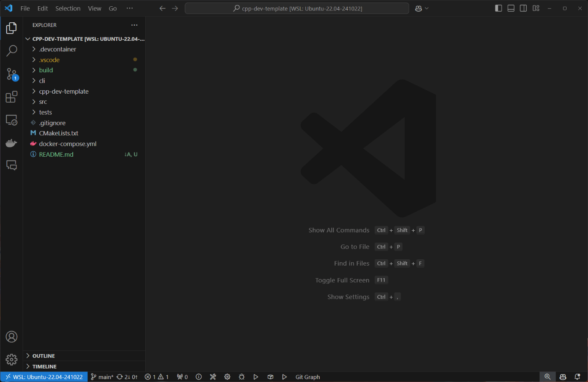The width and height of the screenshot is (588, 382).
Task: Expand the .vscode folder
Action: (84, 60)
